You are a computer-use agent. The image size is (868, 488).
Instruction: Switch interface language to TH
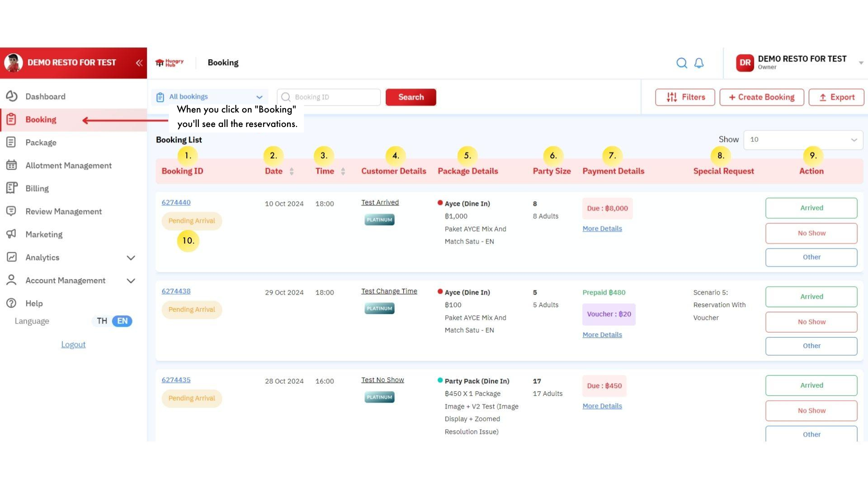[101, 321]
